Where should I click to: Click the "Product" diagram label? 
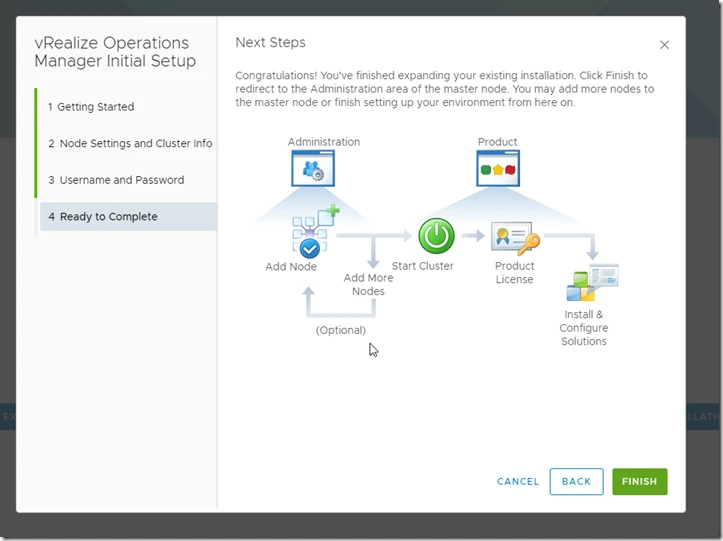(498, 142)
